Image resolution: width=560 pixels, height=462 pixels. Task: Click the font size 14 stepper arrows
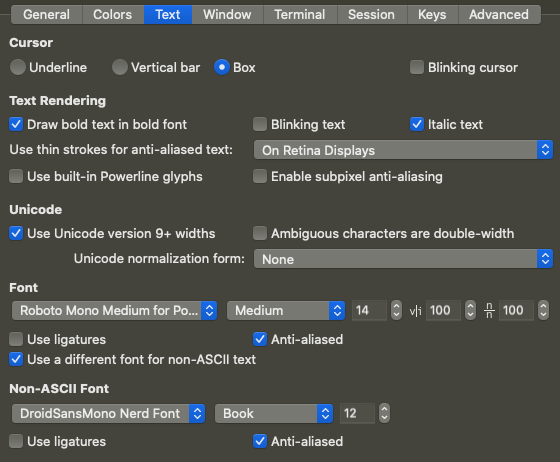396,310
